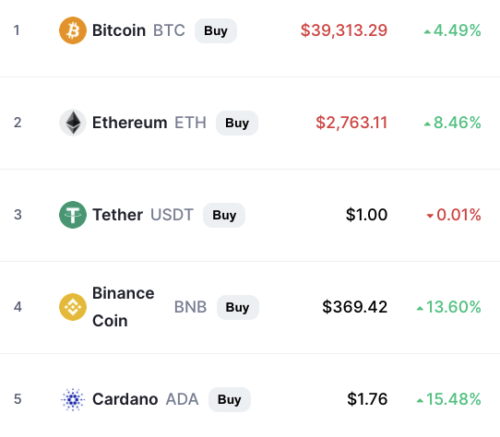Image resolution: width=500 pixels, height=437 pixels.
Task: Select the Bitcoin price $39,313.29
Action: (344, 30)
